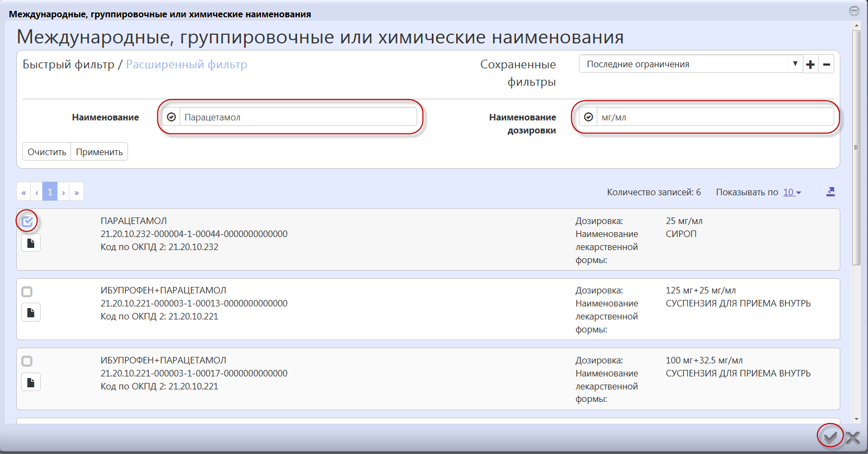868x454 pixels.
Task: Export records list icon
Action: (831, 191)
